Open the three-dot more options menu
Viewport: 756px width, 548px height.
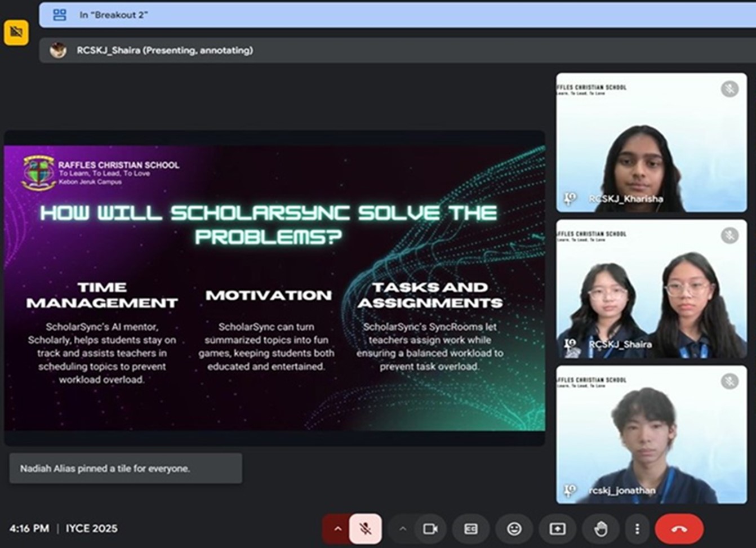tap(637, 529)
